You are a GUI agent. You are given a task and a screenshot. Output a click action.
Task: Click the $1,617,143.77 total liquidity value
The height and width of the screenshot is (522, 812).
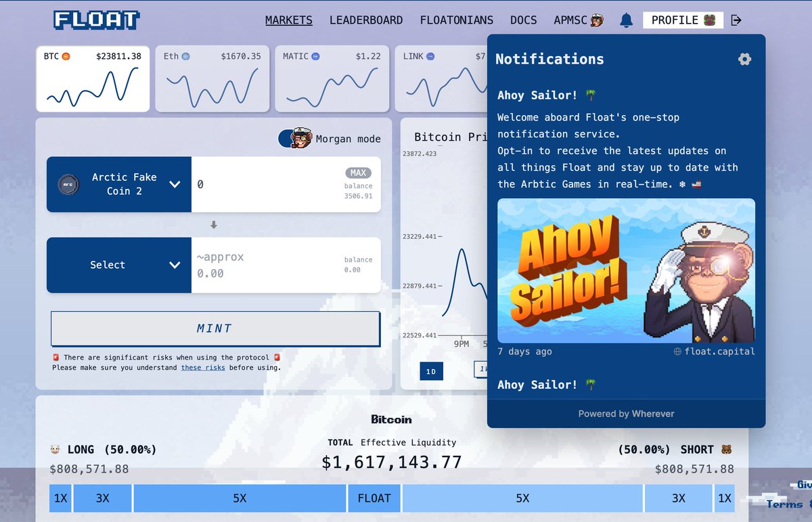[392, 462]
